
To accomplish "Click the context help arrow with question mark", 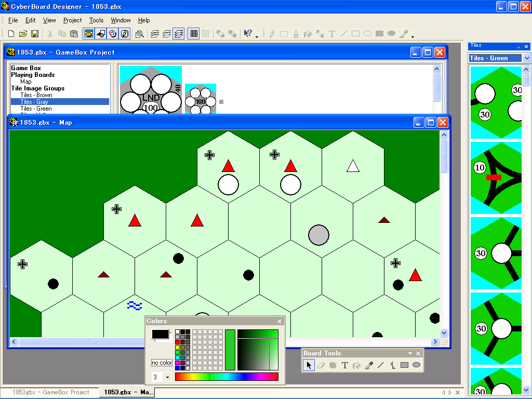I will 248,33.
